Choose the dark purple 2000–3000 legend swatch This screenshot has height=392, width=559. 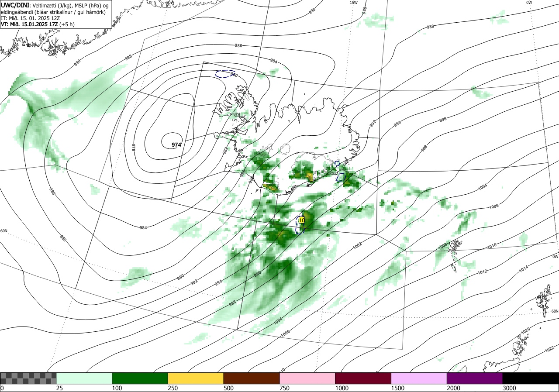coord(475,378)
